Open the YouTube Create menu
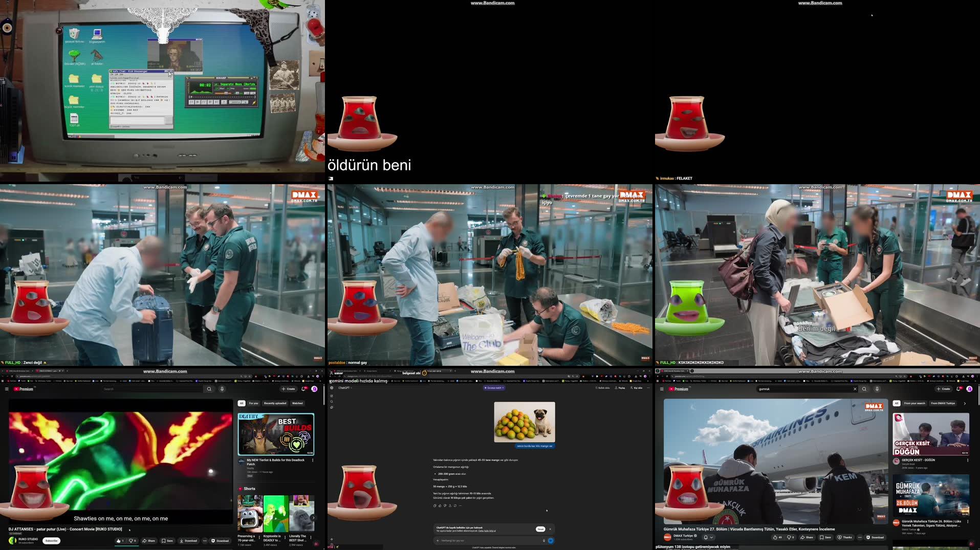 (x=287, y=389)
